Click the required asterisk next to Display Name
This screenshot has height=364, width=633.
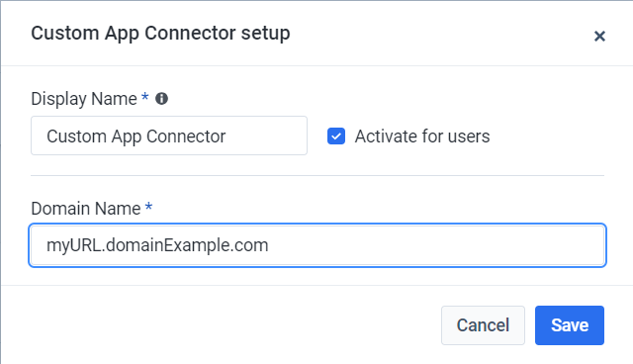[144, 97]
